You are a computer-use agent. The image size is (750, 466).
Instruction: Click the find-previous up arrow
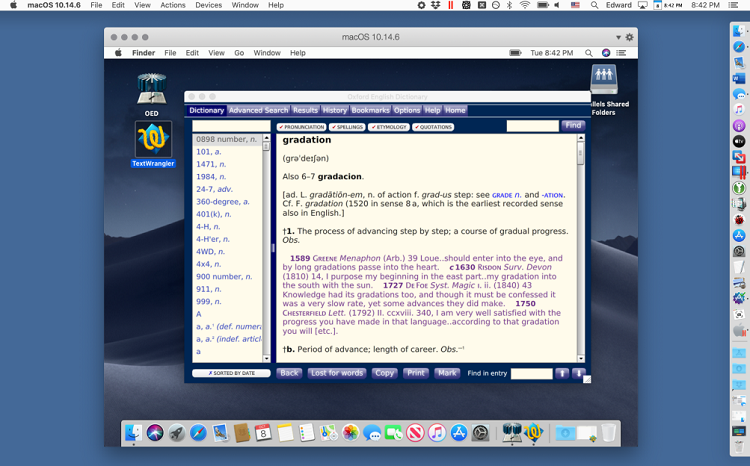pos(562,373)
